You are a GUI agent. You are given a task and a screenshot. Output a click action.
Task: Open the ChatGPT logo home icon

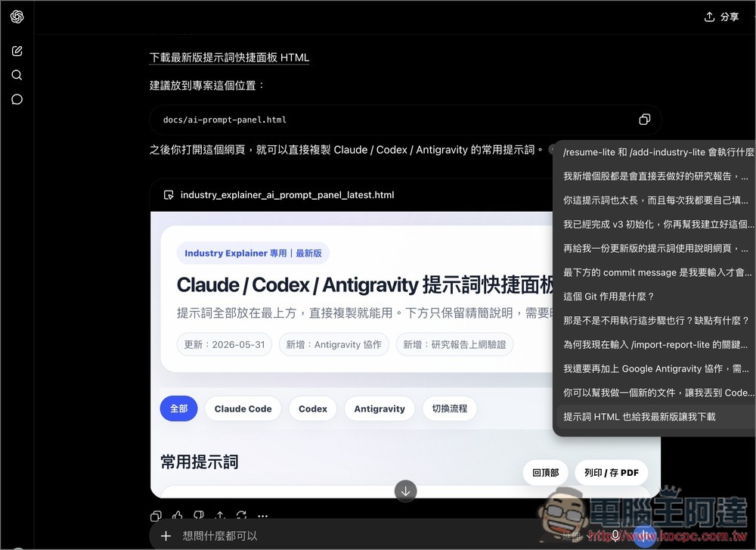click(17, 17)
